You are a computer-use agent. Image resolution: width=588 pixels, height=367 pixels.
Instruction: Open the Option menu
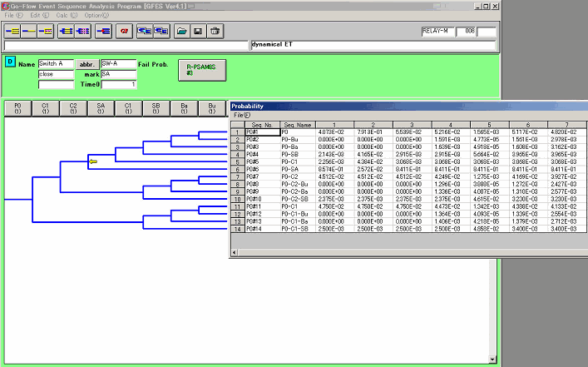[96, 16]
